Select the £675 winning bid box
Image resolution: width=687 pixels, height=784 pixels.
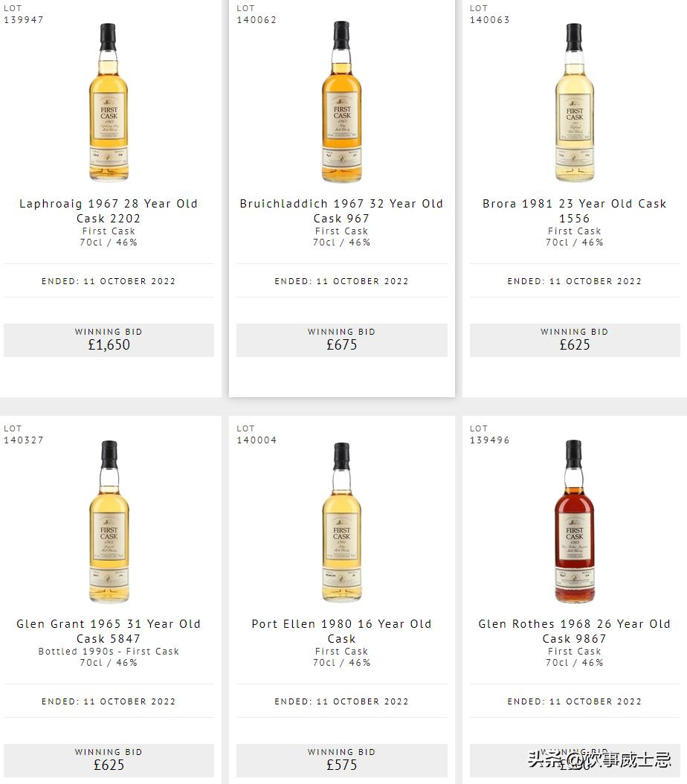(x=342, y=340)
